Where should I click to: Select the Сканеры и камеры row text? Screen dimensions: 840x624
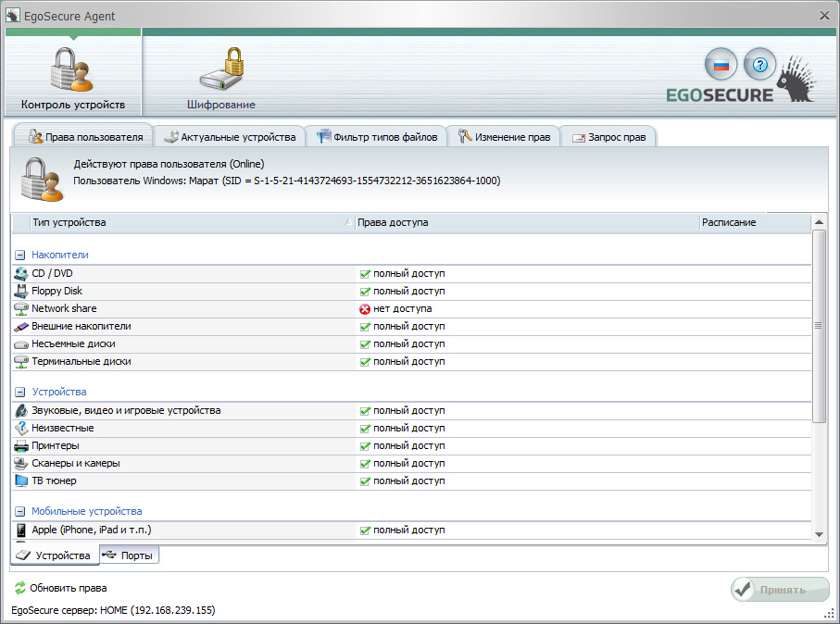(x=76, y=463)
